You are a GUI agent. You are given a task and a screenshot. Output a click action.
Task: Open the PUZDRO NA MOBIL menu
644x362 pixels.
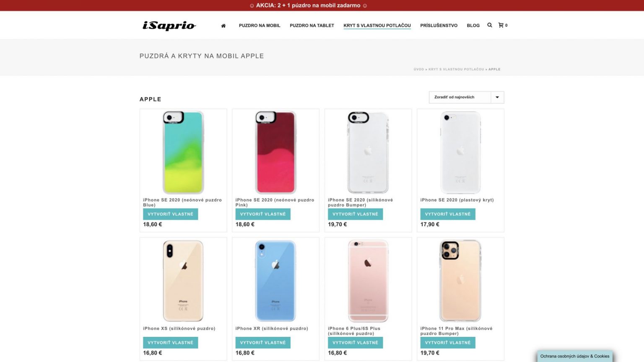click(x=260, y=26)
